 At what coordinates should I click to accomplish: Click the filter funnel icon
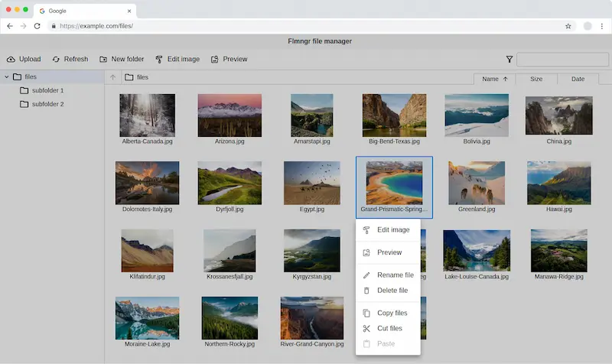(509, 60)
